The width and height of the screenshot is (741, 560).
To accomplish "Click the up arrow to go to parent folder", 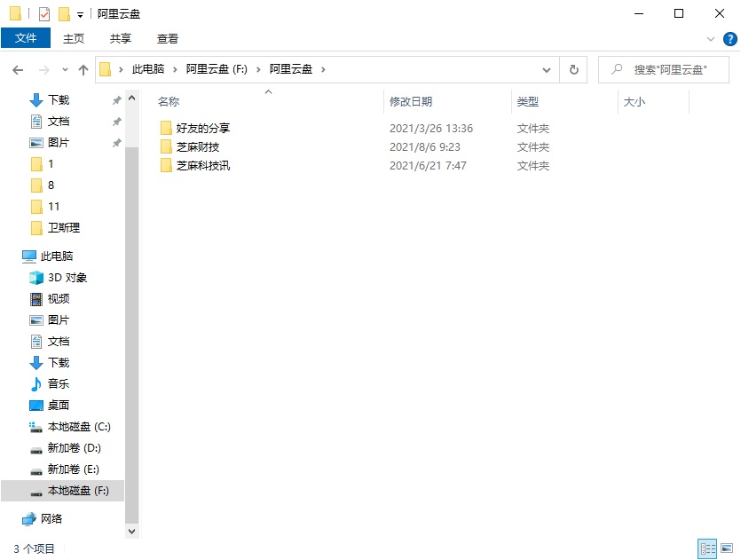I will pyautogui.click(x=83, y=69).
